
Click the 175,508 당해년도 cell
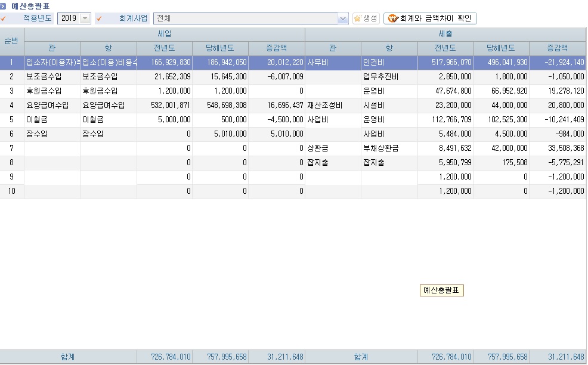click(502, 162)
